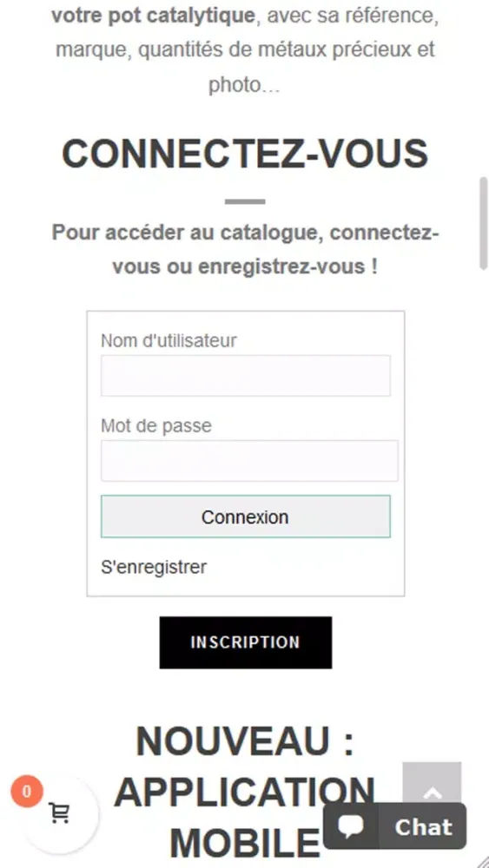
Task: Click the "Mot de passe" field label
Action: click(155, 425)
